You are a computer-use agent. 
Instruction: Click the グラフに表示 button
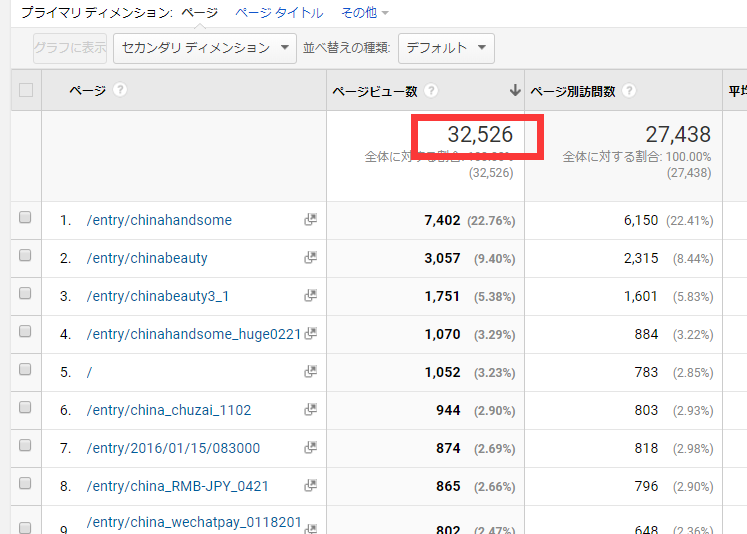[70, 48]
